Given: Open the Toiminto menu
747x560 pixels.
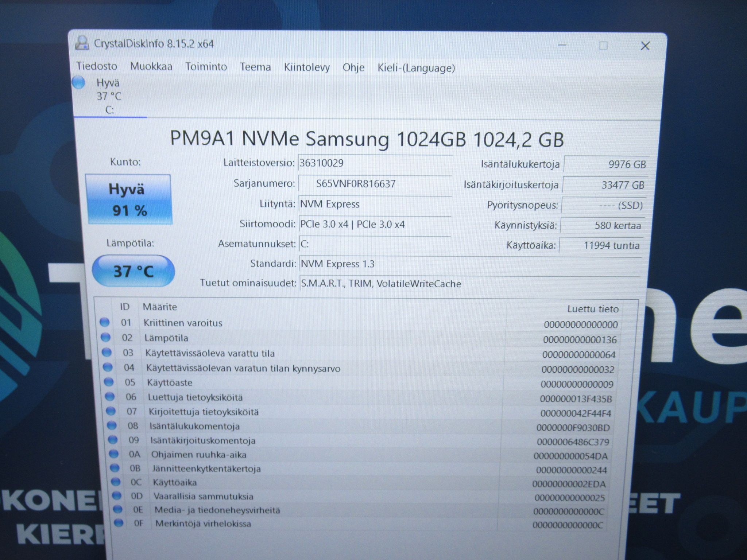Looking at the screenshot, I should pos(206,67).
